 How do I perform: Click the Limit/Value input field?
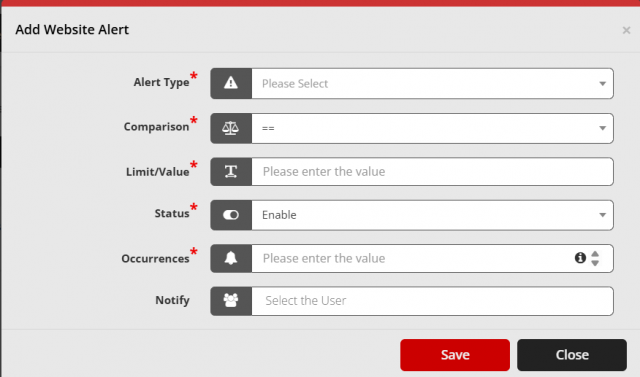click(432, 171)
